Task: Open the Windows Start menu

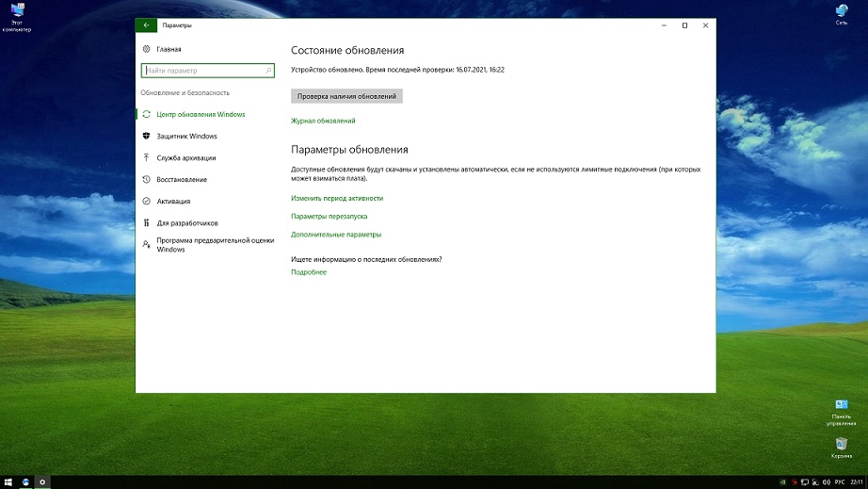Action: coord(8,482)
